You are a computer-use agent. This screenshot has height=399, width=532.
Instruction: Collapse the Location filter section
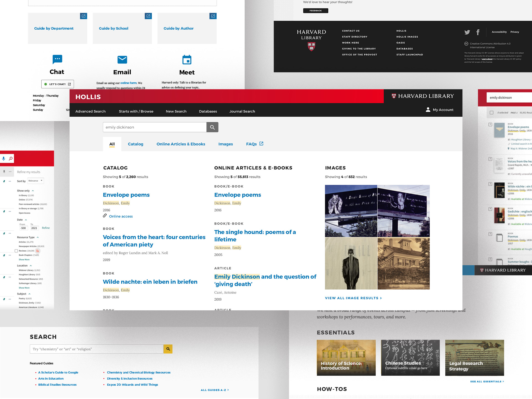31,265
